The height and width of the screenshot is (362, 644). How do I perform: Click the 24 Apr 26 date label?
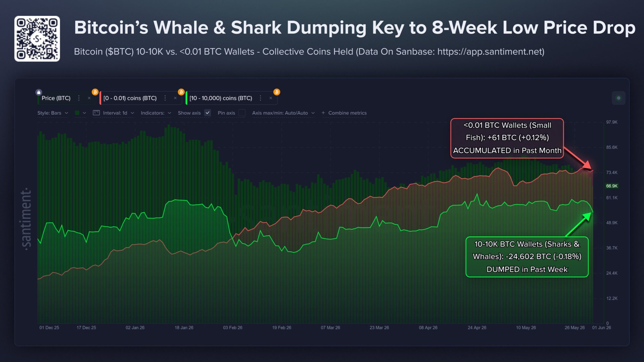pos(477,328)
